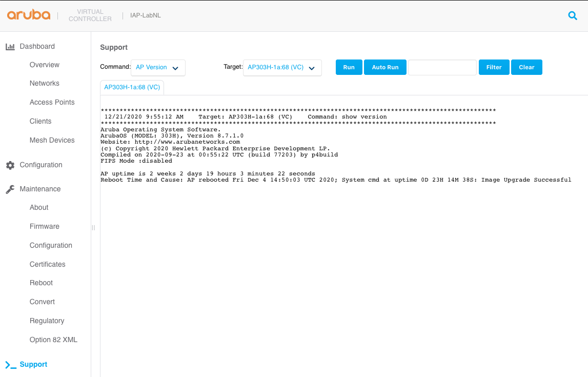Click the 'Aruba Operating System Software.' line
588x377 pixels.
pyautogui.click(x=160, y=129)
